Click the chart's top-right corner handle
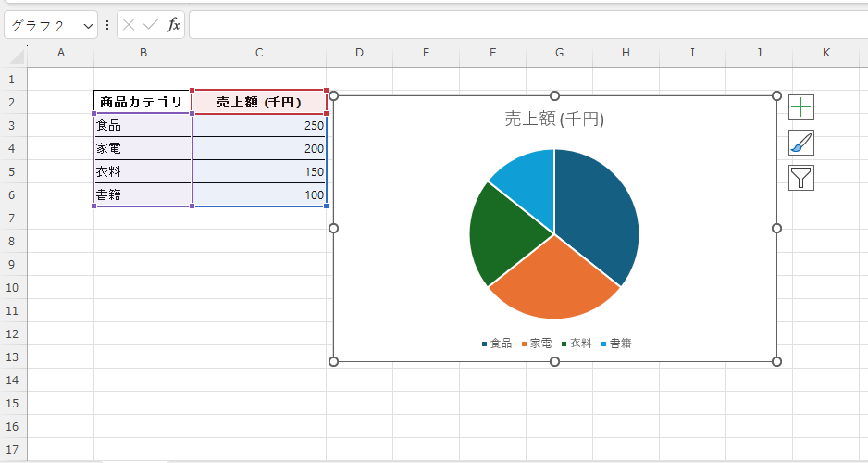868x463 pixels. click(776, 95)
